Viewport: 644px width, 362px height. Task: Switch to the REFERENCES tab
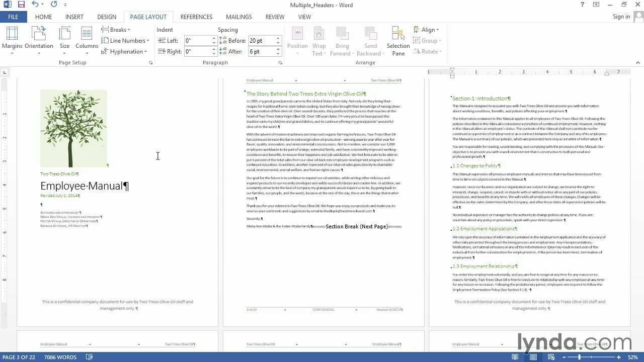[x=196, y=17]
